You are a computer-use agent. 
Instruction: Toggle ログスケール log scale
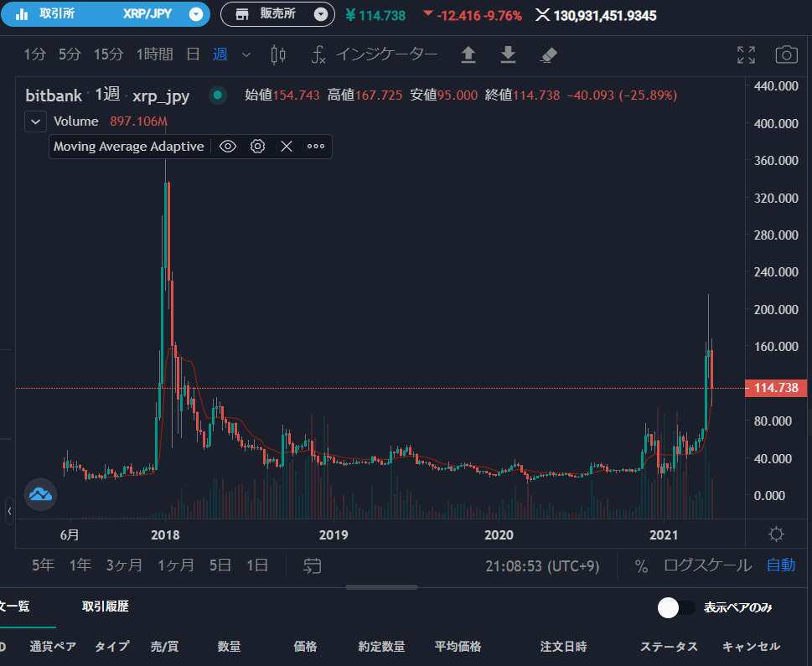pyautogui.click(x=708, y=565)
